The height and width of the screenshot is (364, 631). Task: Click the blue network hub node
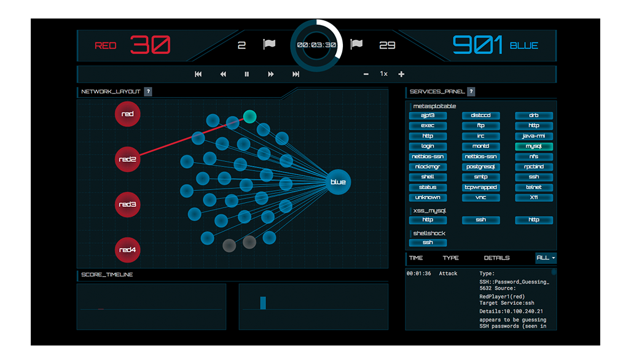[x=338, y=182]
